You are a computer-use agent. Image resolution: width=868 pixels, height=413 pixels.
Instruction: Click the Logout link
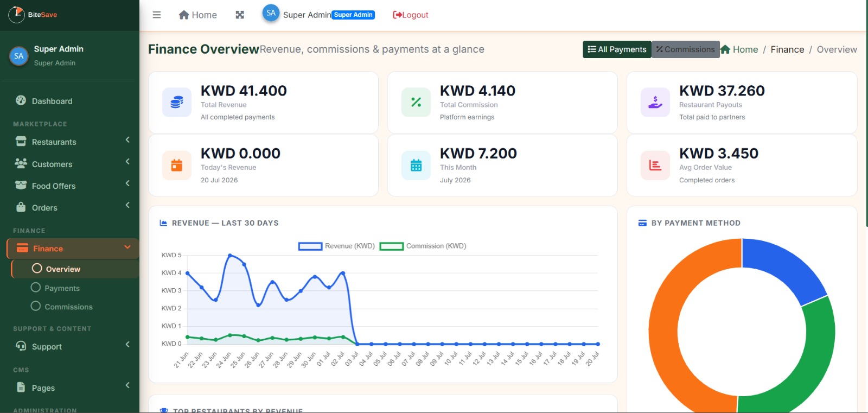coord(411,15)
